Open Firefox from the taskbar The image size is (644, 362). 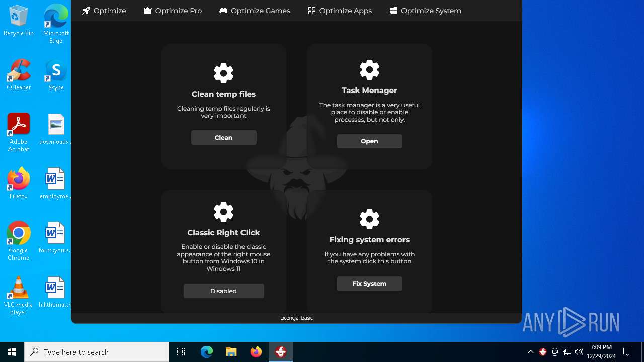tap(256, 352)
